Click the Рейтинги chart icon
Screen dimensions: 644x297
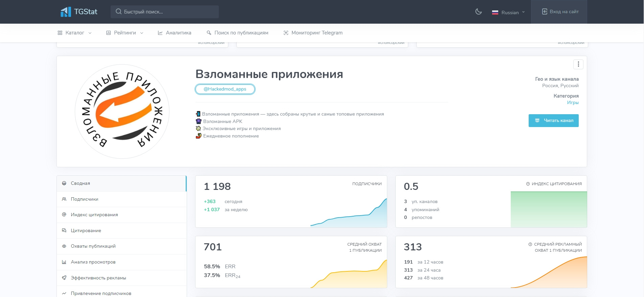(109, 33)
